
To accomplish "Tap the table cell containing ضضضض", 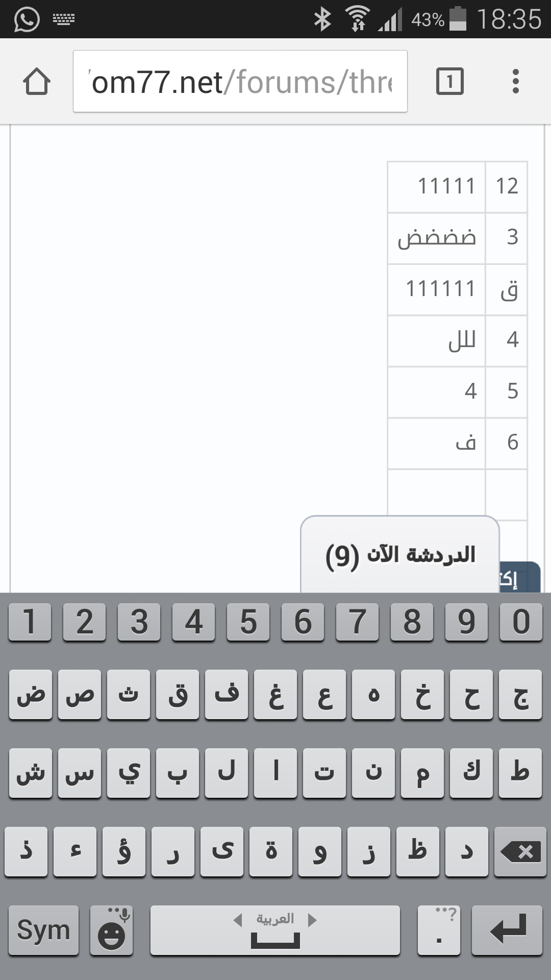I will pos(436,238).
